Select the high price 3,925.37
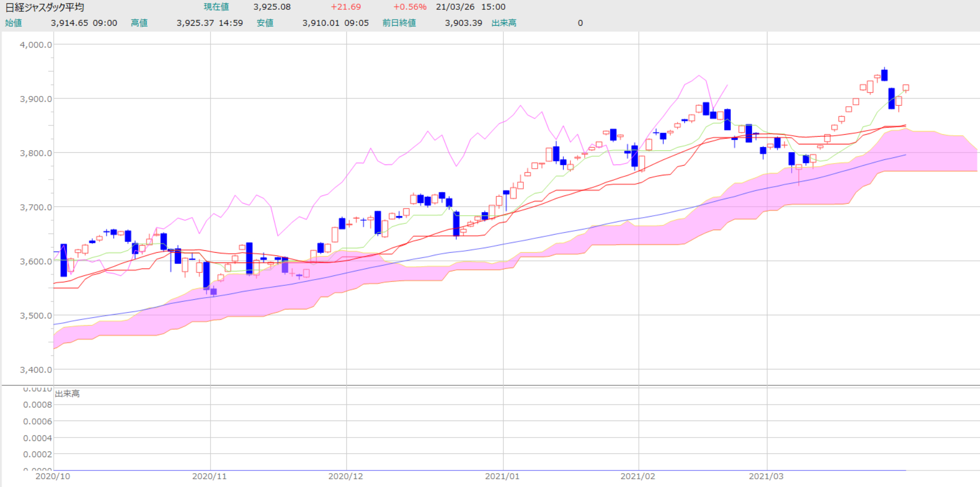The image size is (980, 487). coord(196,23)
